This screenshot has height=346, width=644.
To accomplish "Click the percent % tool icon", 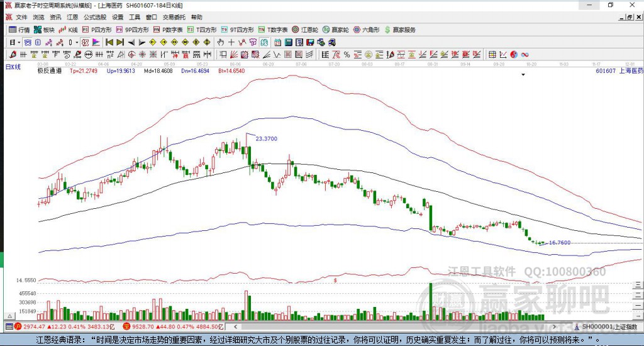I will point(347,54).
